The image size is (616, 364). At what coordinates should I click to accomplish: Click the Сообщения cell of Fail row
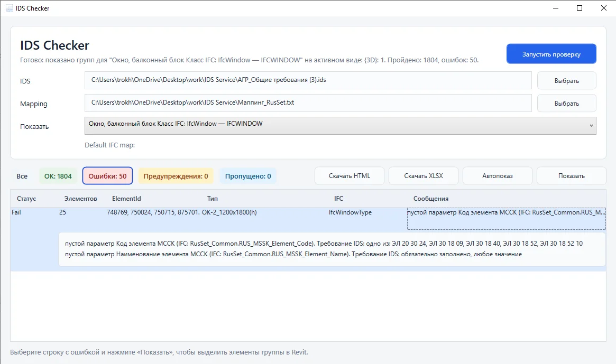pyautogui.click(x=507, y=218)
